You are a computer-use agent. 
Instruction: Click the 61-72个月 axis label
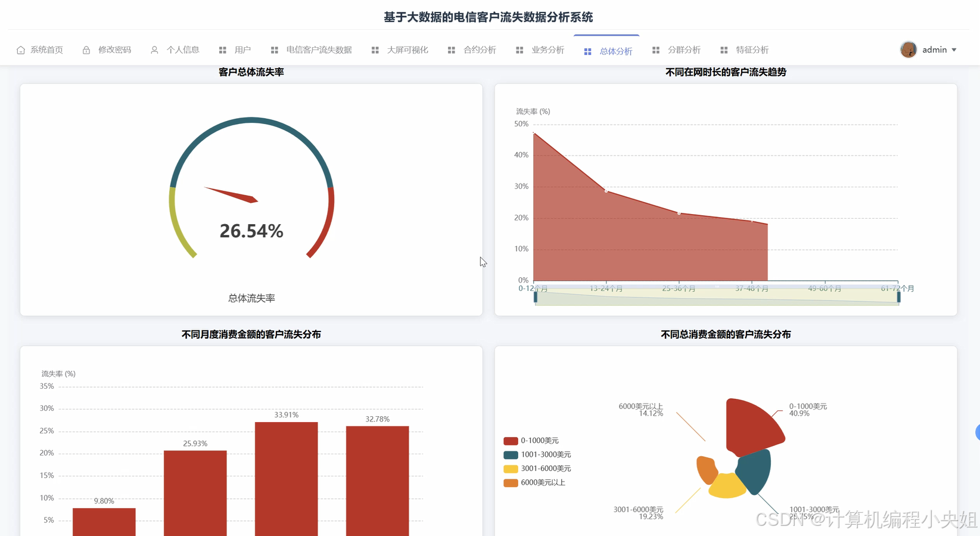pos(897,289)
